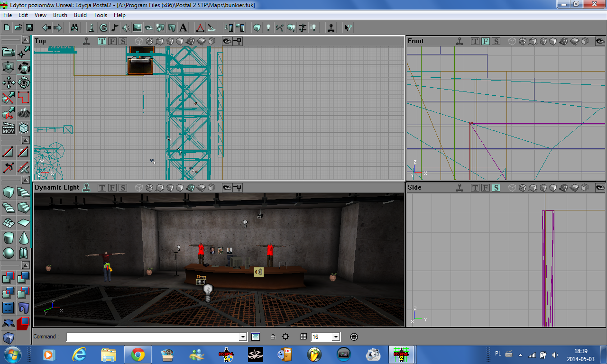This screenshot has height=364, width=607.
Task: Click the Undo left arrow
Action: tap(46, 27)
